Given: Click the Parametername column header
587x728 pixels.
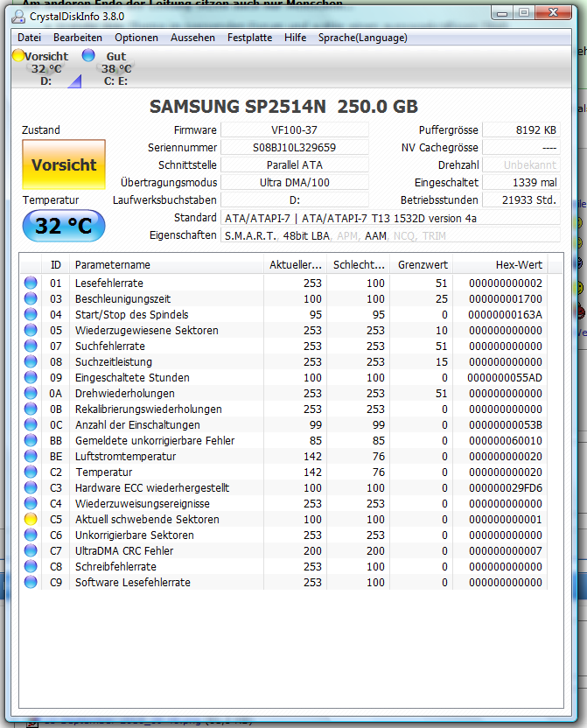Looking at the screenshot, I should point(166,265).
